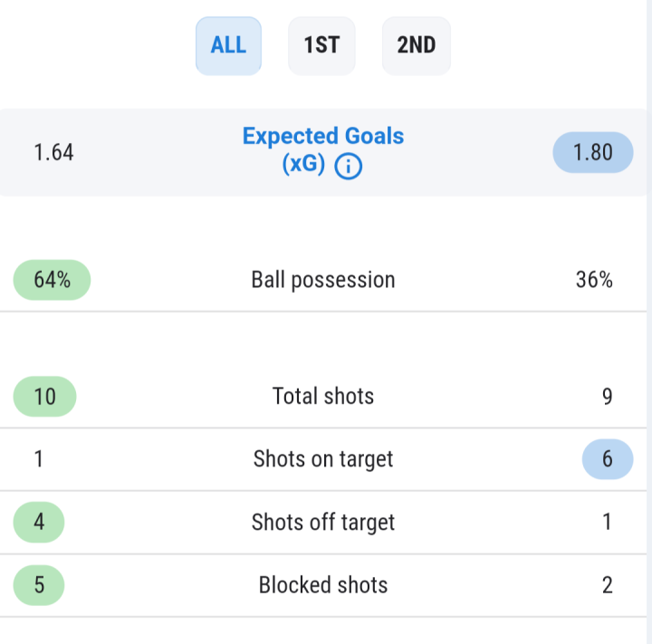Select the green 4 shots off target badge

click(39, 522)
